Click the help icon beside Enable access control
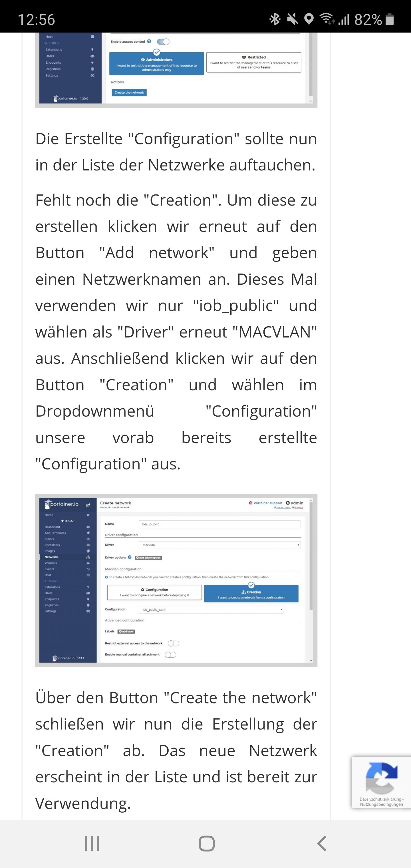 [x=149, y=41]
